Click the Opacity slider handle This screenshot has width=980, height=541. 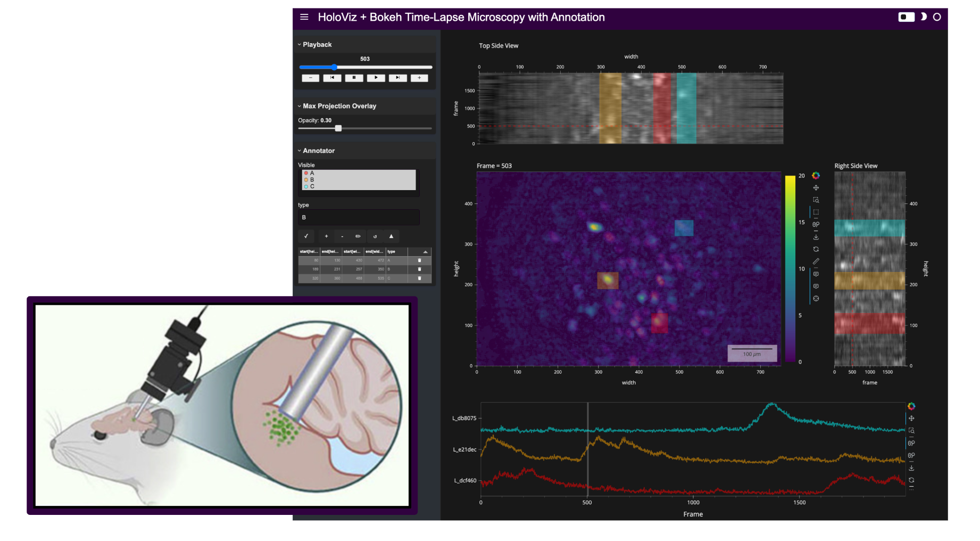click(338, 128)
